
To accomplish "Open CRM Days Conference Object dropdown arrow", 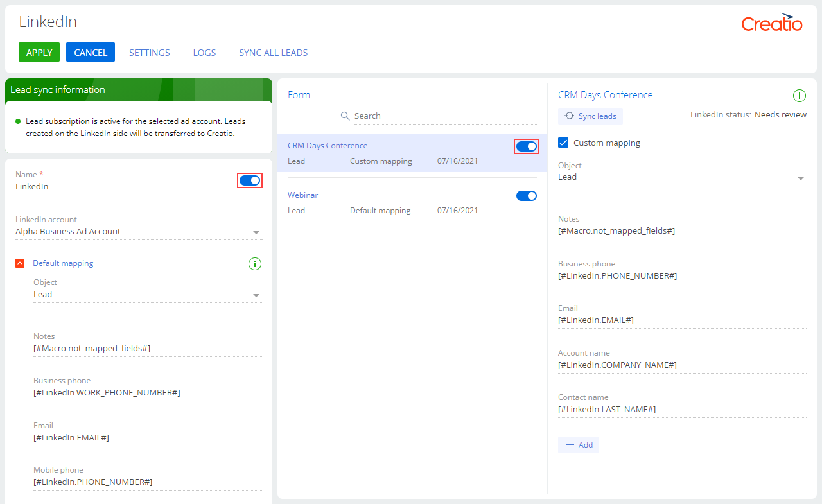I will tap(801, 178).
